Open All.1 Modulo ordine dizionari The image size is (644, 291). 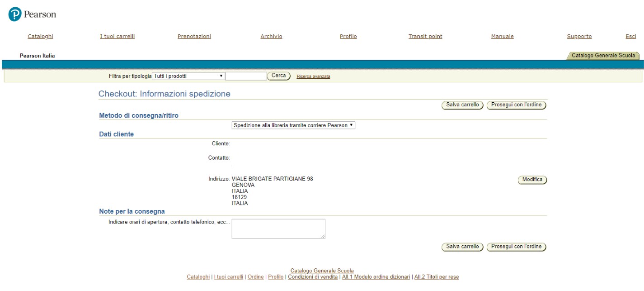tap(376, 277)
